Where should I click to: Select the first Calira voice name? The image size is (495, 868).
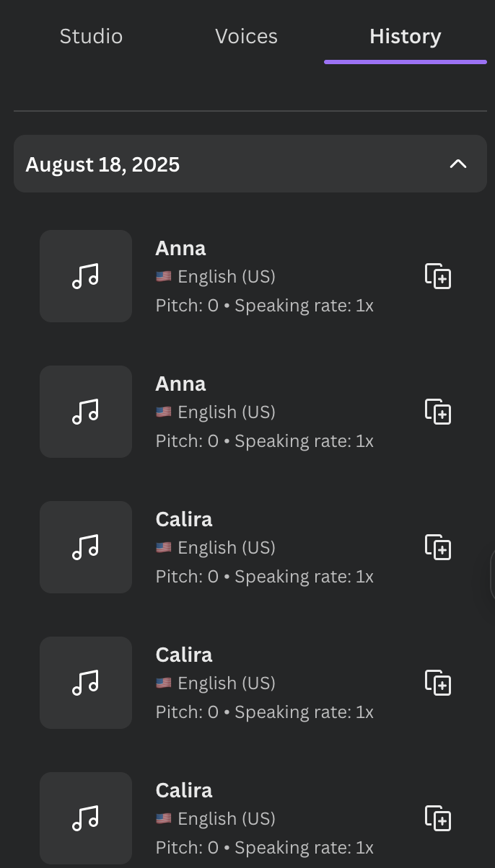pos(184,520)
